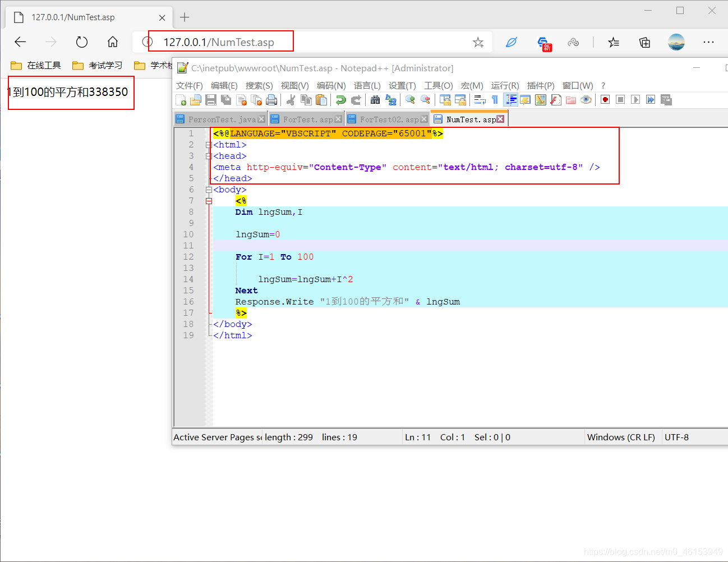Toggle synchronize horizontal scrolling icon
This screenshot has height=562, width=728.
(460, 100)
